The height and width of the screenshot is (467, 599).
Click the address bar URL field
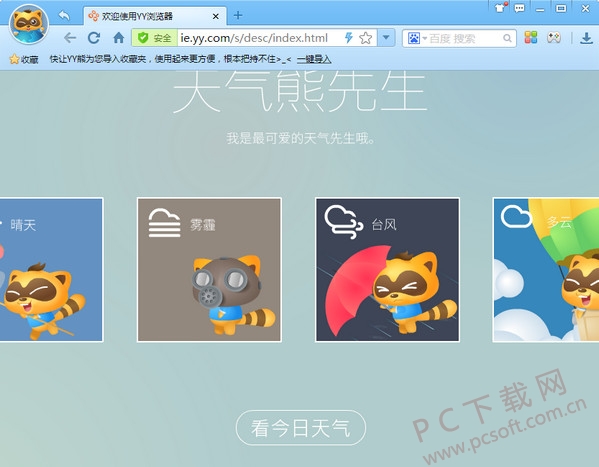(x=254, y=38)
